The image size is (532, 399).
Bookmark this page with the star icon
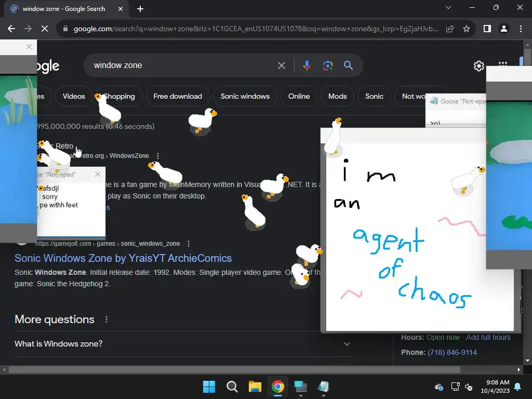(x=467, y=29)
